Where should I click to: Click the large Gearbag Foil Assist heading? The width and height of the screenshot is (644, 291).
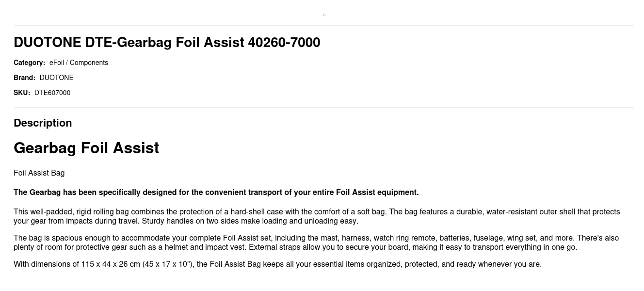click(x=86, y=148)
